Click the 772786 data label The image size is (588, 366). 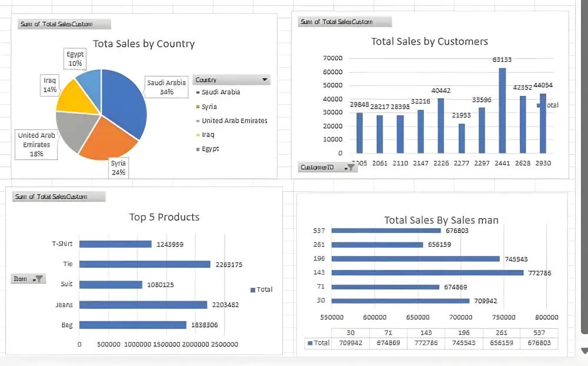[x=540, y=273]
